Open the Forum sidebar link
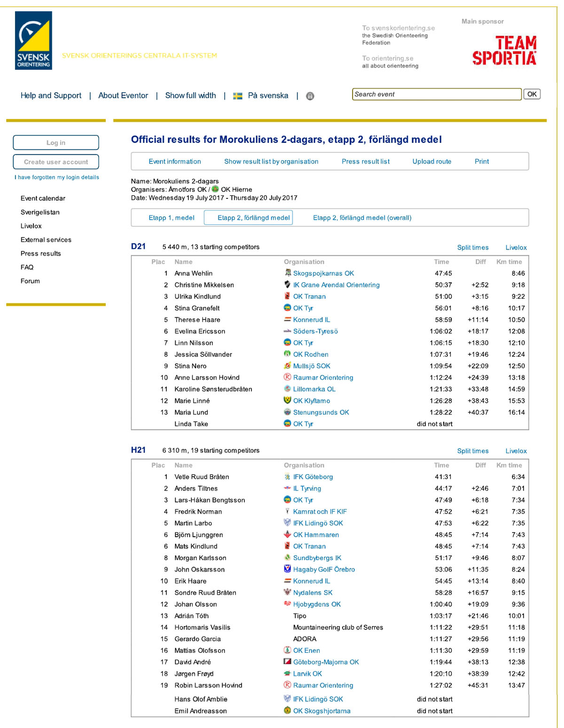This screenshot has width=564, height=728. tap(30, 281)
